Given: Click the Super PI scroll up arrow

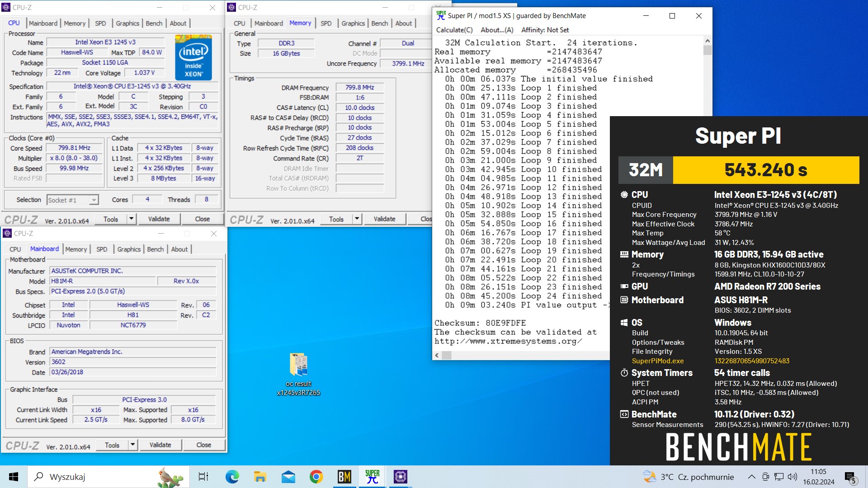Looking at the screenshot, I should 708,41.
